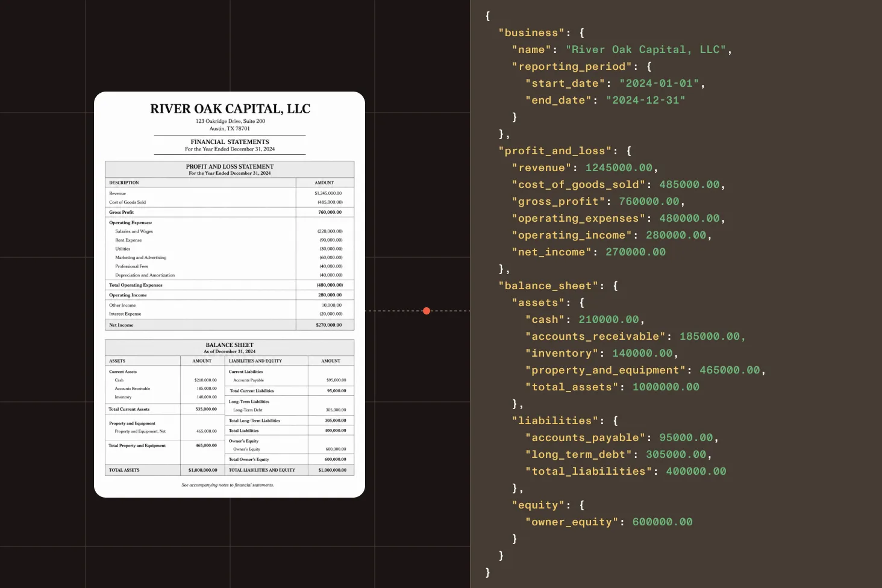Select the "2024-01-01" start date value
Screen dimensions: 882x588
[x=660, y=83]
